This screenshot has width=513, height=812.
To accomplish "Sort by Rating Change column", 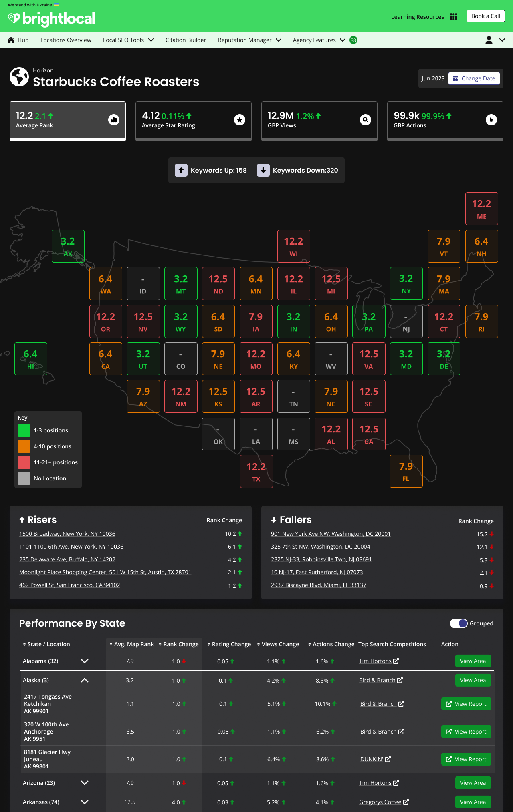I will point(229,644).
